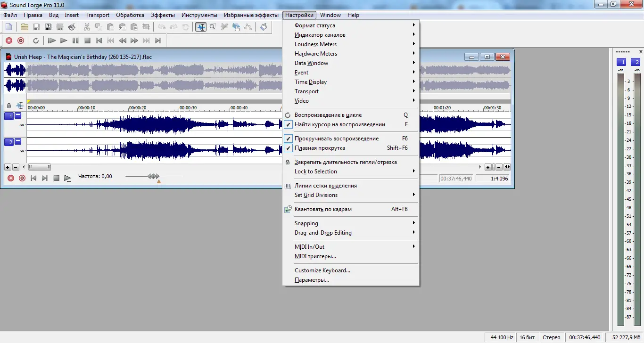Go to end in main transport toolbar
Screen dimensions: 644x343
[x=158, y=41]
